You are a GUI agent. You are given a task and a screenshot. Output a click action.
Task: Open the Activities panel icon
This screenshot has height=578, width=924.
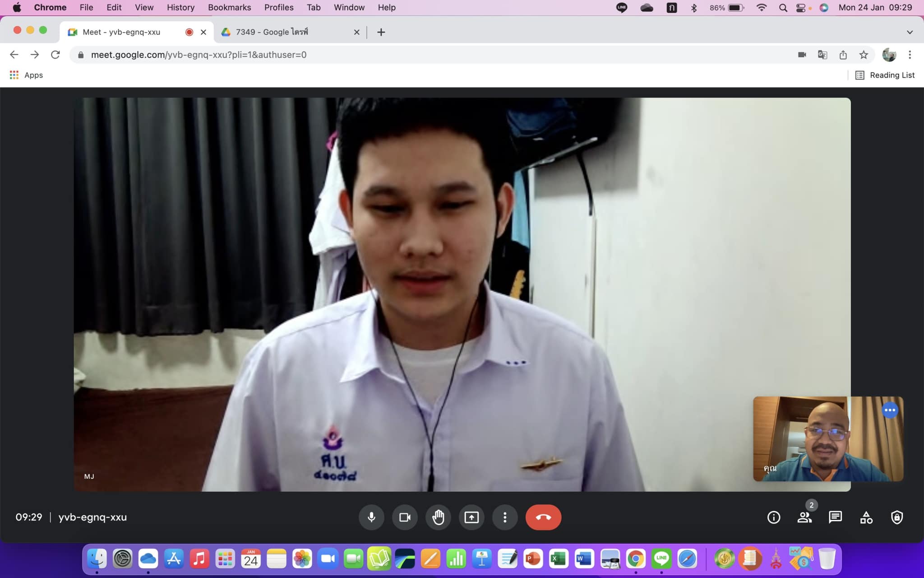coord(866,517)
